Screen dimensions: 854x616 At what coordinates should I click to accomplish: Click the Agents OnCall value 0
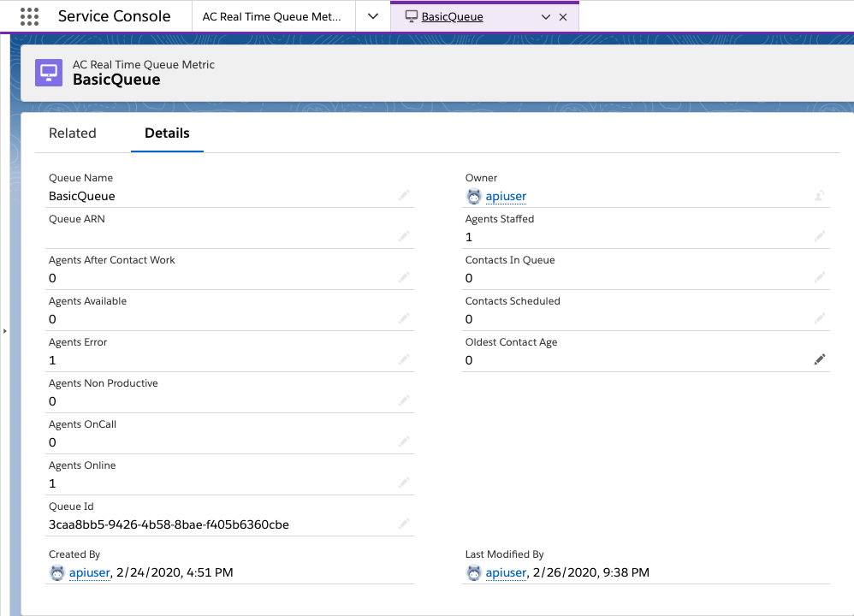pos(52,442)
